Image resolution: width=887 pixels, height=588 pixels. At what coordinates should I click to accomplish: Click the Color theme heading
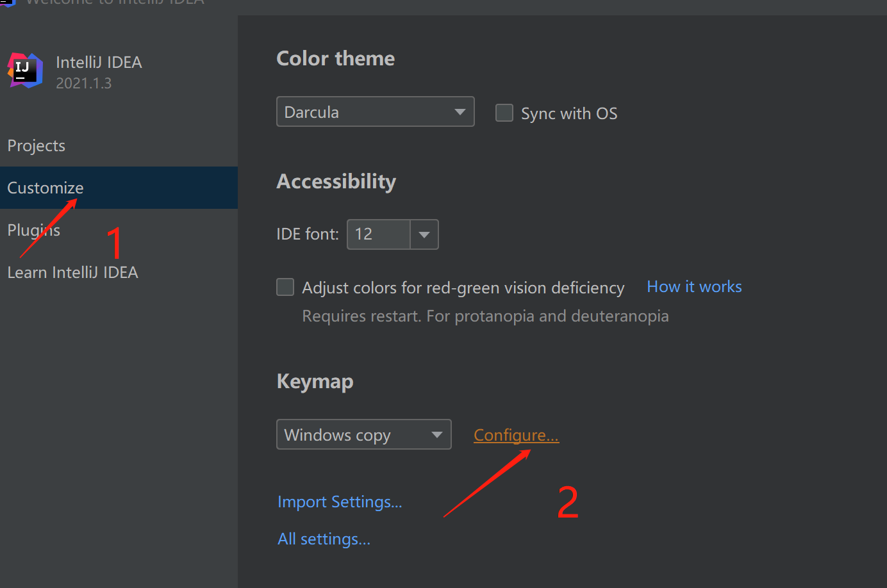click(335, 58)
